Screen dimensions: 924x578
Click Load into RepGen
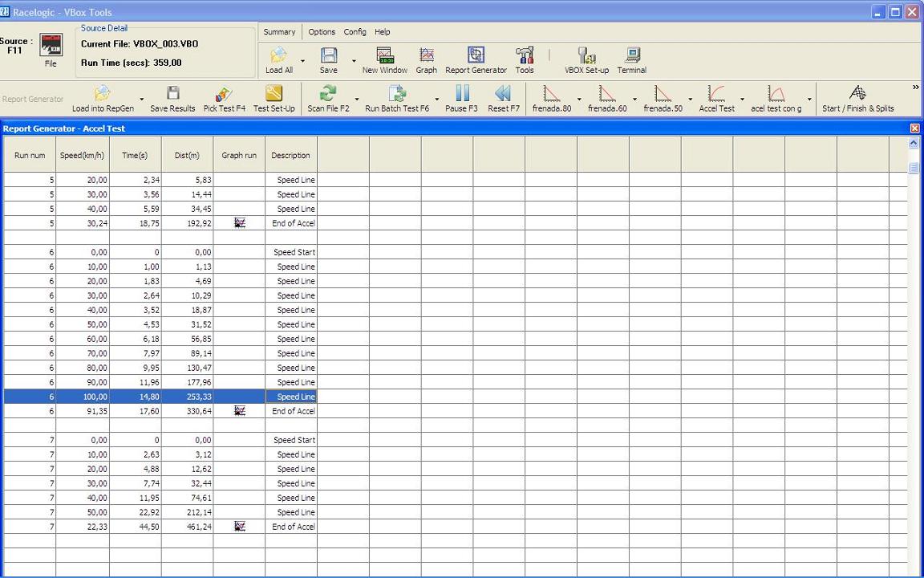(103, 99)
